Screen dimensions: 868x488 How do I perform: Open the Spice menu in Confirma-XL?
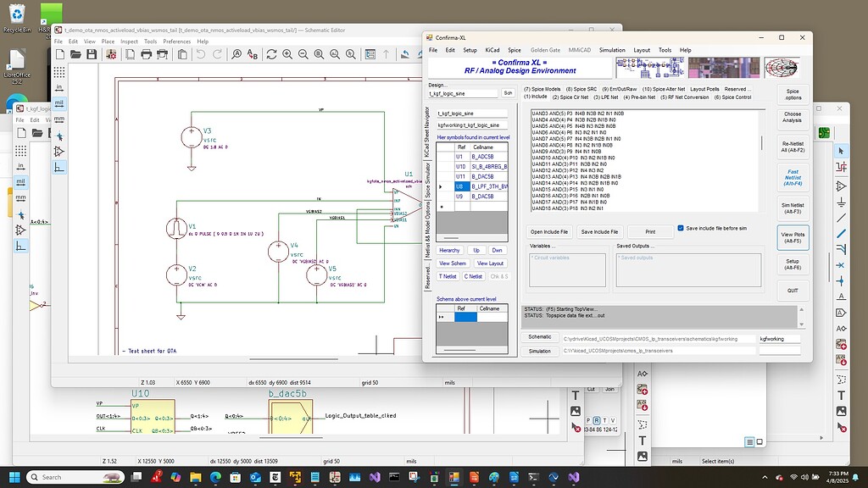[515, 50]
